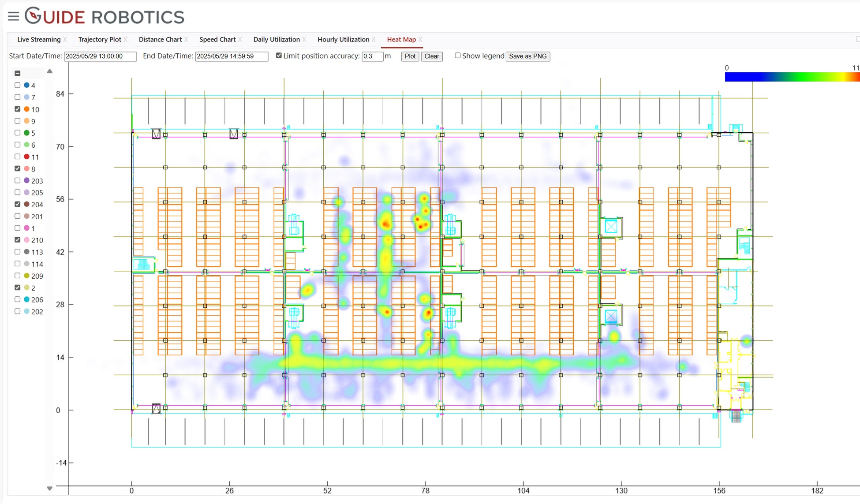
Task: Open the hamburger menu icon
Action: tap(13, 16)
